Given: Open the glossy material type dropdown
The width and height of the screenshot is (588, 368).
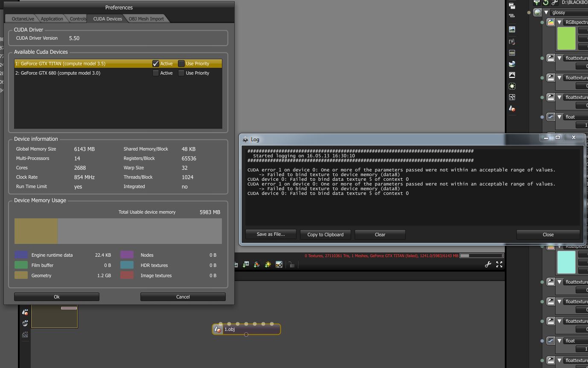Looking at the screenshot, I should 569,13.
